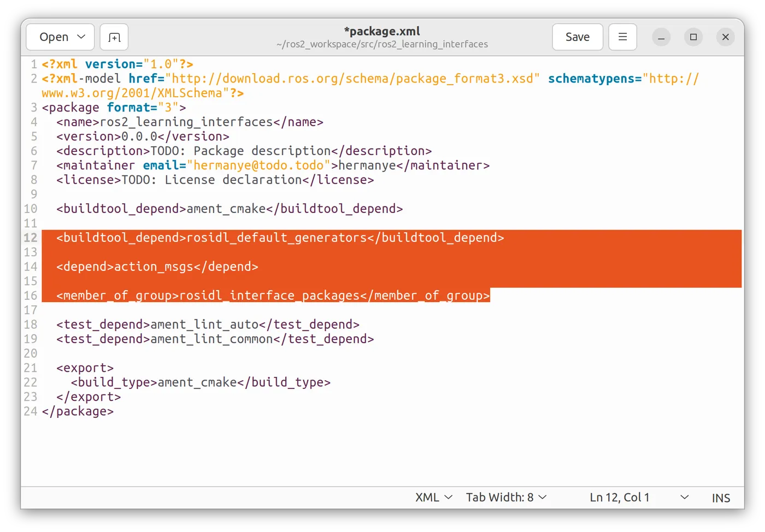Click ament_lint_auto test dependency
765x532 pixels.
pos(204,324)
